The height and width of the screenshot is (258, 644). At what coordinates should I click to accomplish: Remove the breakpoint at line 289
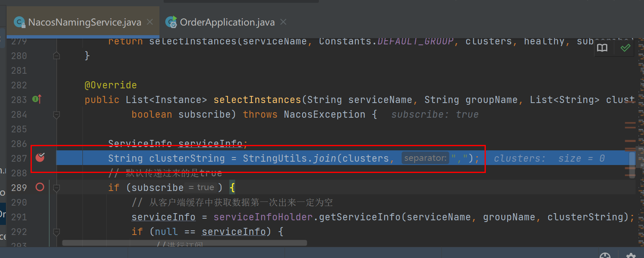(40, 187)
